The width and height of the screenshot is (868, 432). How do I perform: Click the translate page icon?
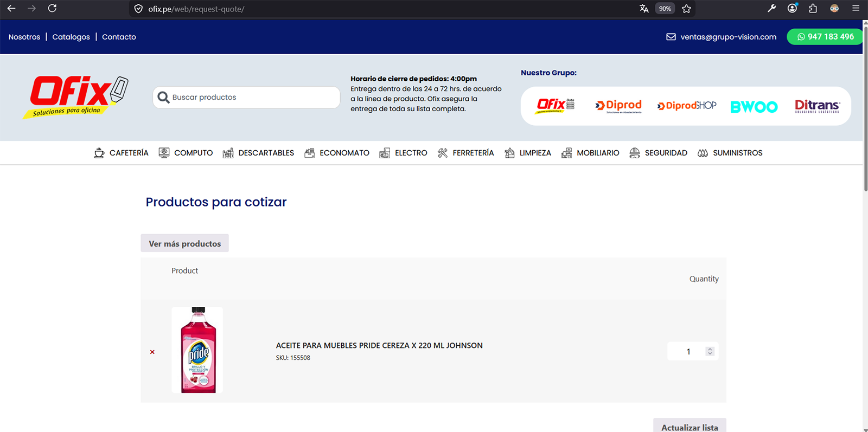point(644,9)
